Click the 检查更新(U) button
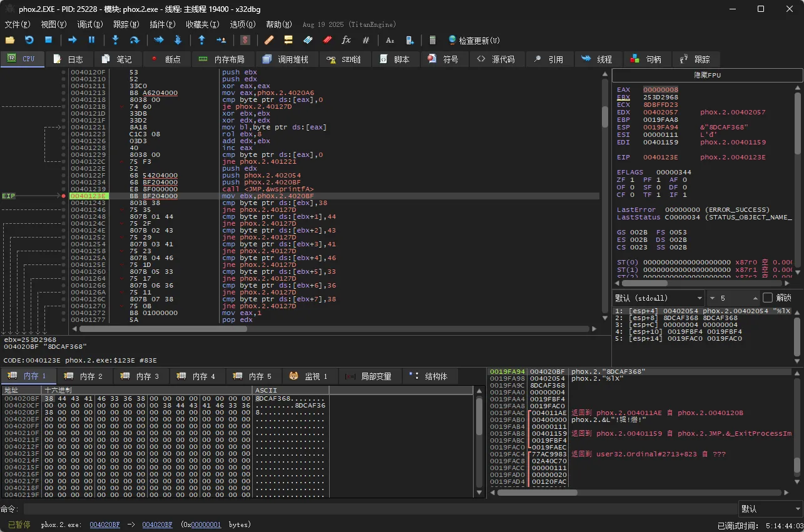The image size is (804, 532). [474, 40]
